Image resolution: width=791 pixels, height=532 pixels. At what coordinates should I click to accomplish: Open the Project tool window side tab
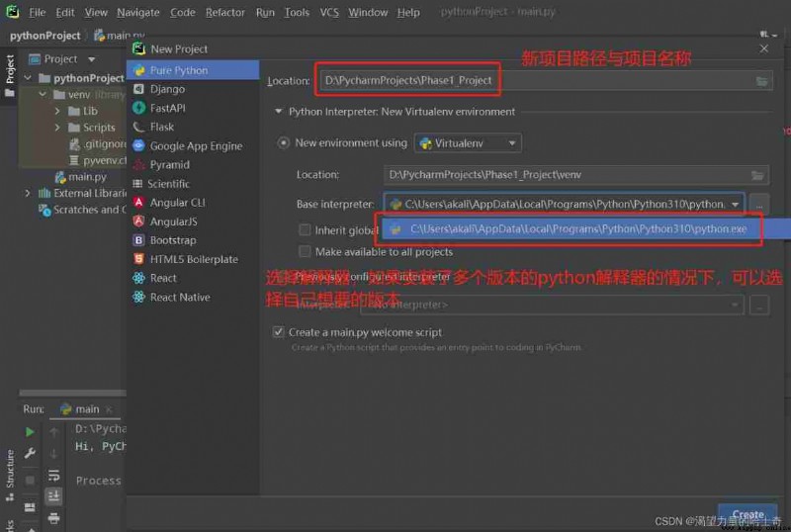10,76
